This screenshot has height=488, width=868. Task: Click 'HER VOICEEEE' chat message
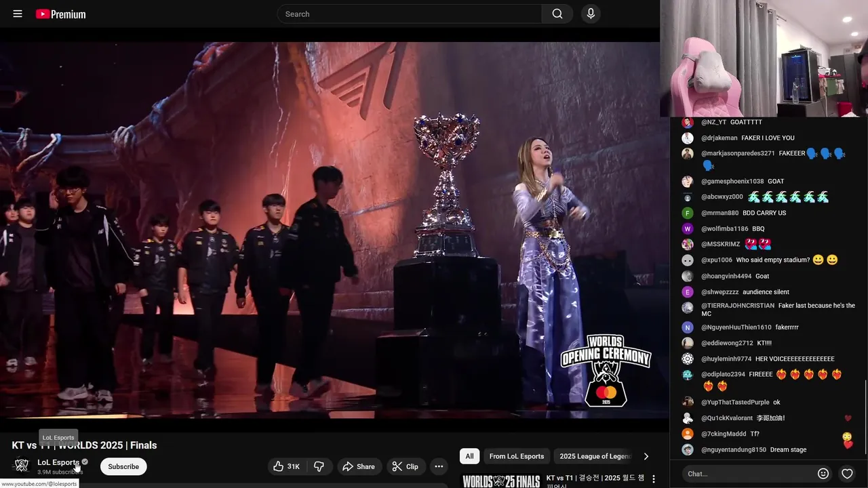(795, 359)
